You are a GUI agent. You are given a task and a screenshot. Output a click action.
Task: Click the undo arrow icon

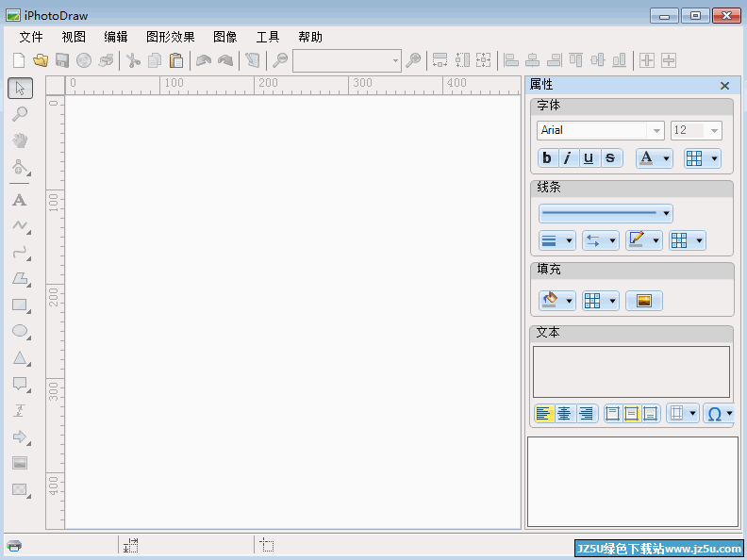pyautogui.click(x=204, y=60)
